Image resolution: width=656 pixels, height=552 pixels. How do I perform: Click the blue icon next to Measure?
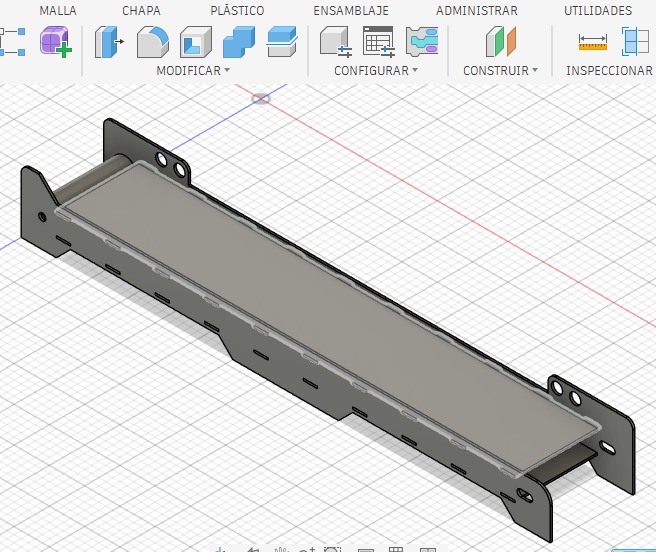coord(635,41)
